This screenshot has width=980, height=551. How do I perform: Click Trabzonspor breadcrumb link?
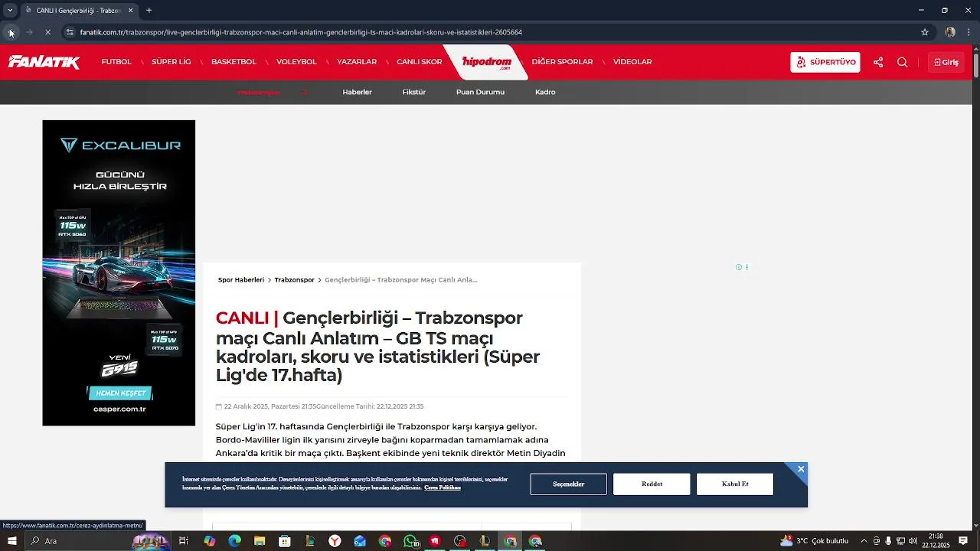coord(295,280)
